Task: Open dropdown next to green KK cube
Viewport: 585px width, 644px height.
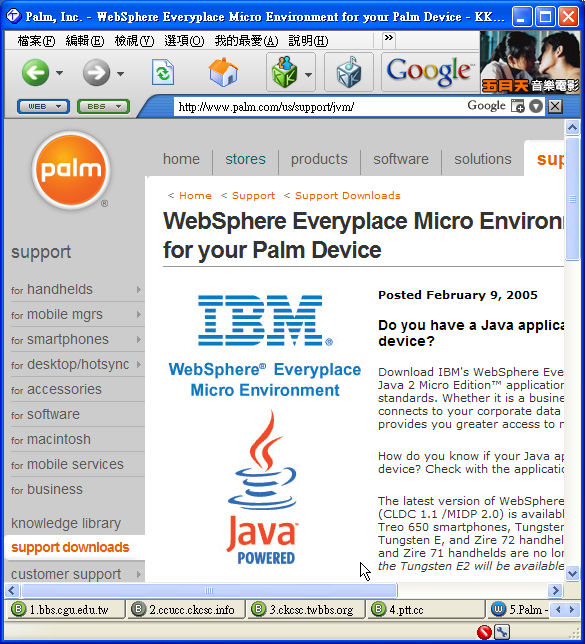Action: [308, 74]
